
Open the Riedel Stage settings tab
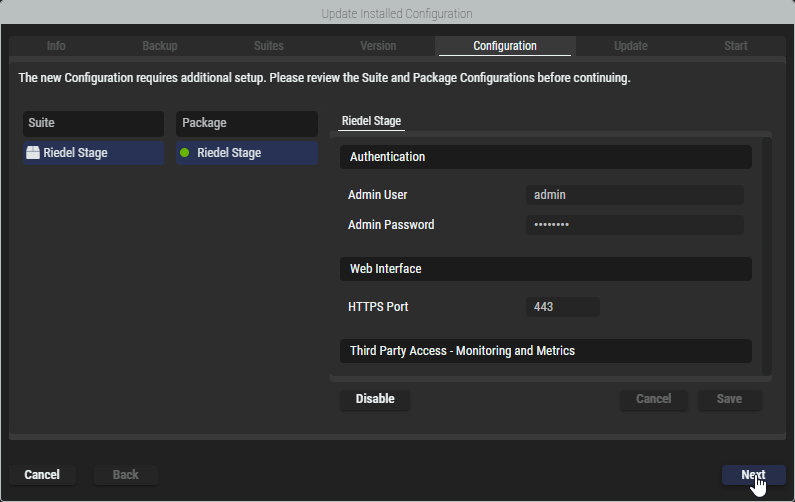tap(372, 121)
